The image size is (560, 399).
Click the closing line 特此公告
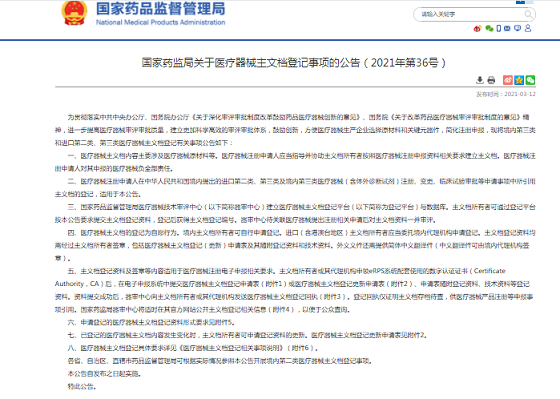(82, 386)
